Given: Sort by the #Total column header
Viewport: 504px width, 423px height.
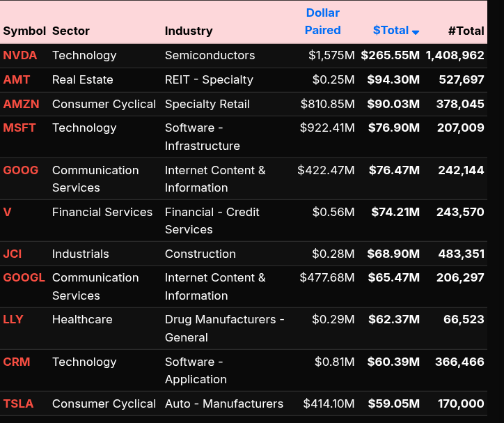Looking at the screenshot, I should click(466, 31).
